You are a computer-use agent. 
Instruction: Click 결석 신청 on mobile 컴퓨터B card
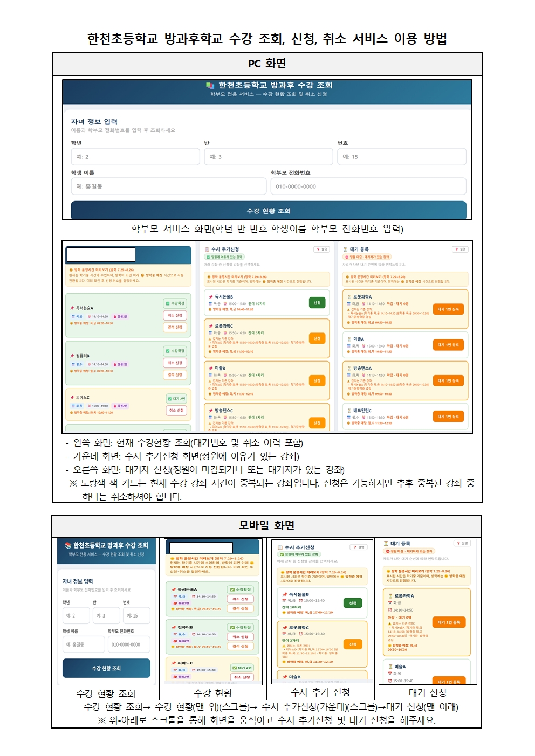click(x=241, y=646)
